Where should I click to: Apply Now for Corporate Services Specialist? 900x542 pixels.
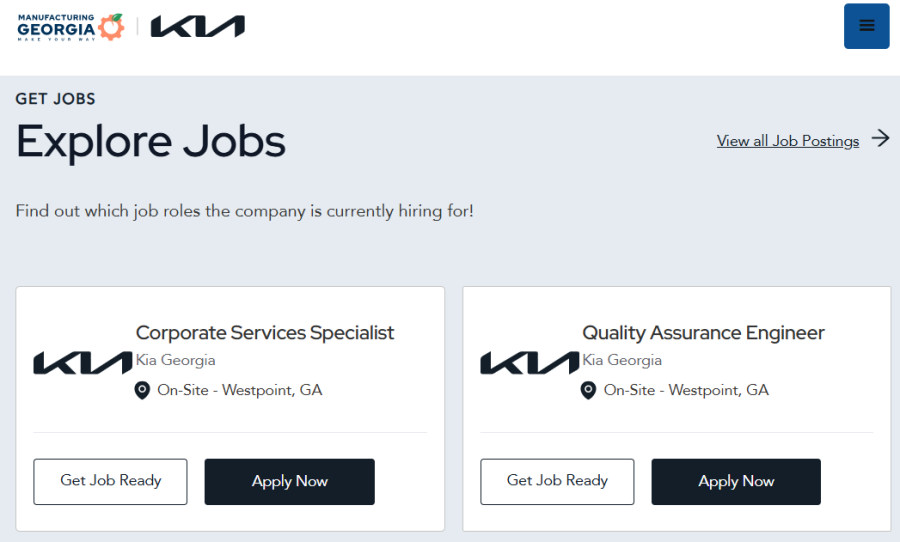pyautogui.click(x=289, y=481)
